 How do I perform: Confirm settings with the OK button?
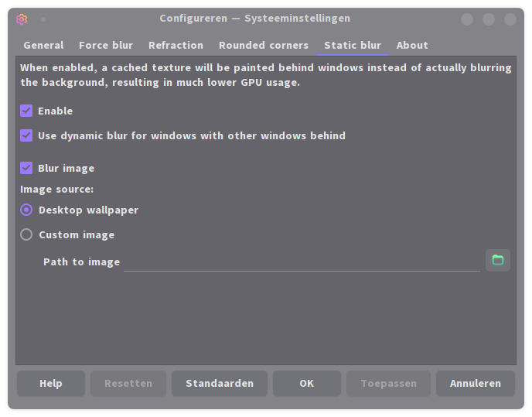(307, 383)
